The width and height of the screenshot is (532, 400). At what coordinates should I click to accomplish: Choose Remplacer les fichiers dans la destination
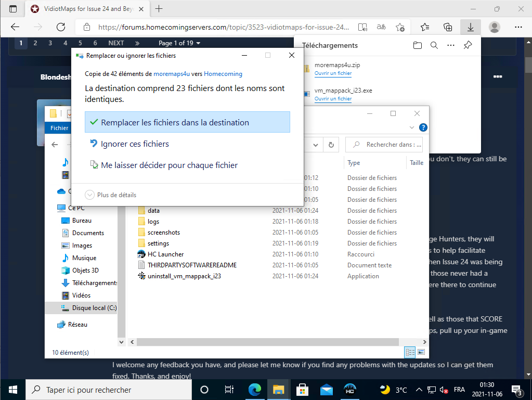187,123
